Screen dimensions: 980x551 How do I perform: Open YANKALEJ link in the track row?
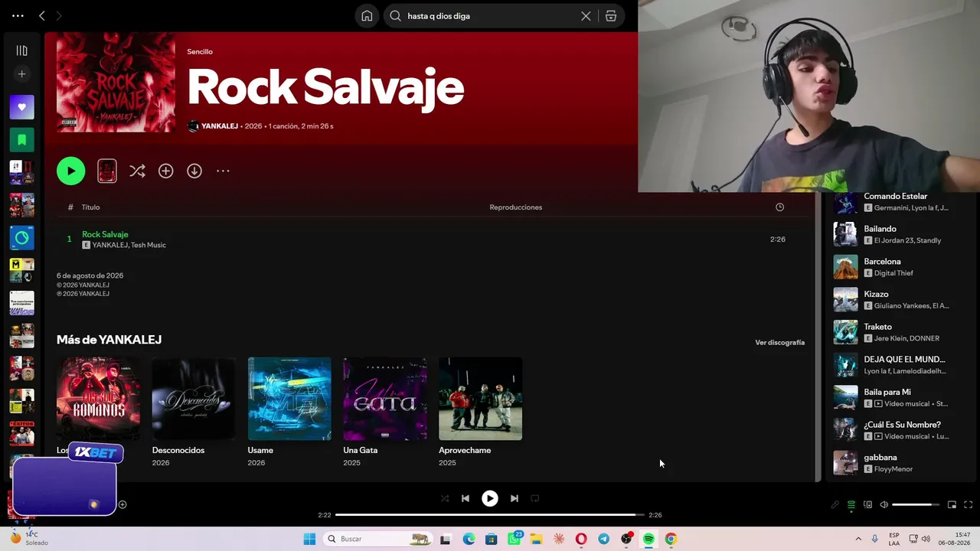tap(109, 245)
